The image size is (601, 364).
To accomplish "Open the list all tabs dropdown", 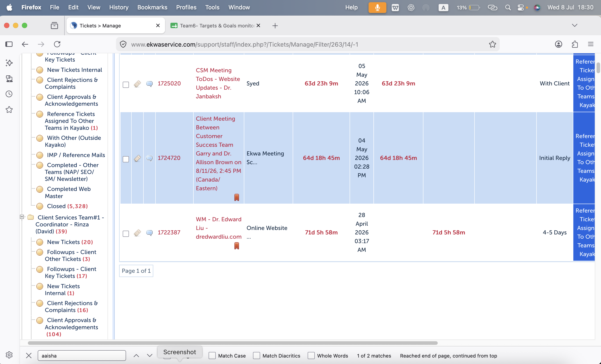I will (574, 25).
